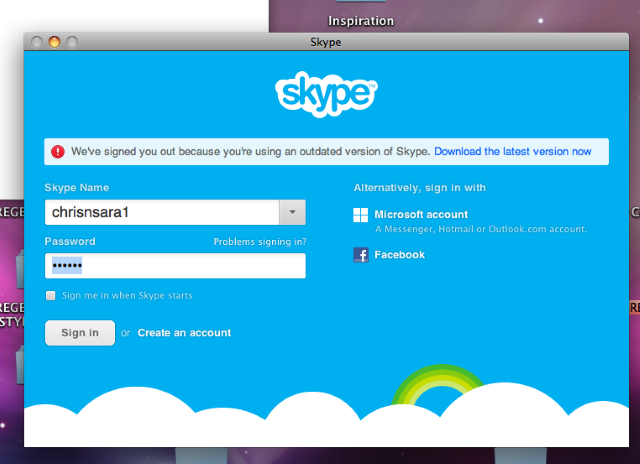This screenshot has width=640, height=464.
Task: Open the Create an account link
Action: (x=184, y=333)
